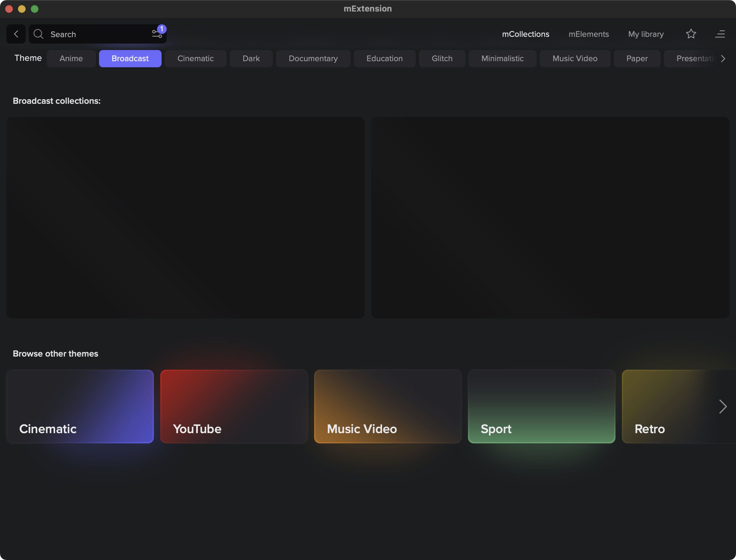Toggle the Broadcast theme filter off
This screenshot has height=560, width=736.
pos(130,59)
